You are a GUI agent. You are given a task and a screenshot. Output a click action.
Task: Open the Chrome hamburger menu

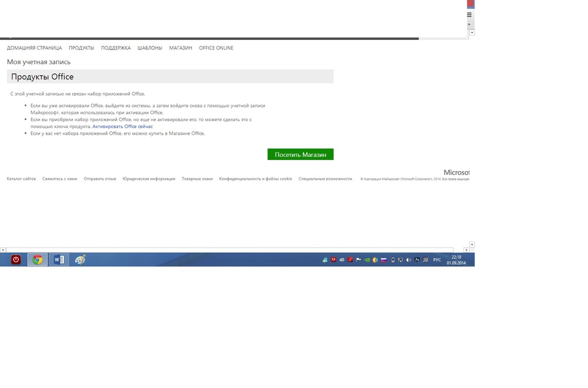point(469,15)
